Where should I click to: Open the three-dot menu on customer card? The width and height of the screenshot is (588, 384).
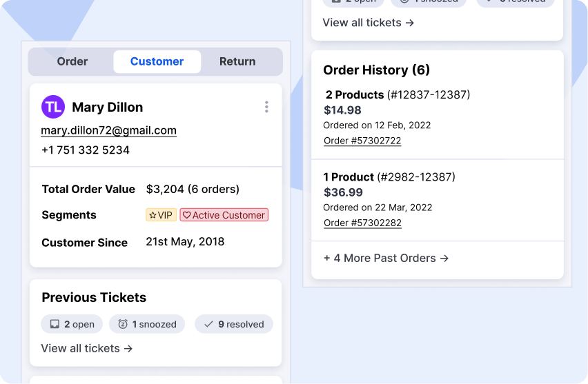(x=266, y=107)
